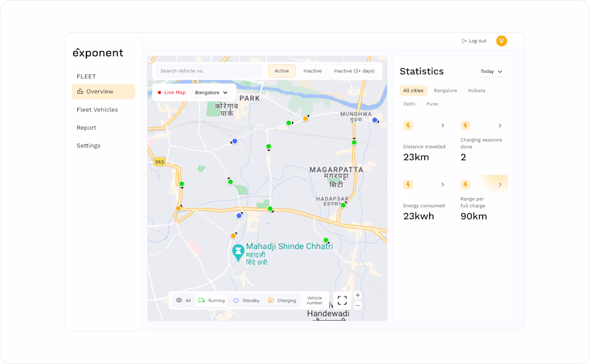Click the lightning icon on Distance travelled card

point(408,125)
